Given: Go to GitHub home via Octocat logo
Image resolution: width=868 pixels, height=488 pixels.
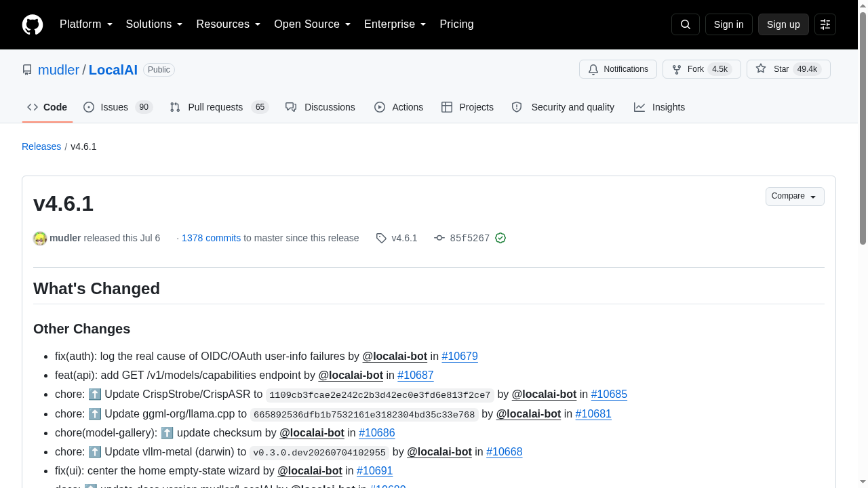Looking at the screenshot, I should (33, 24).
